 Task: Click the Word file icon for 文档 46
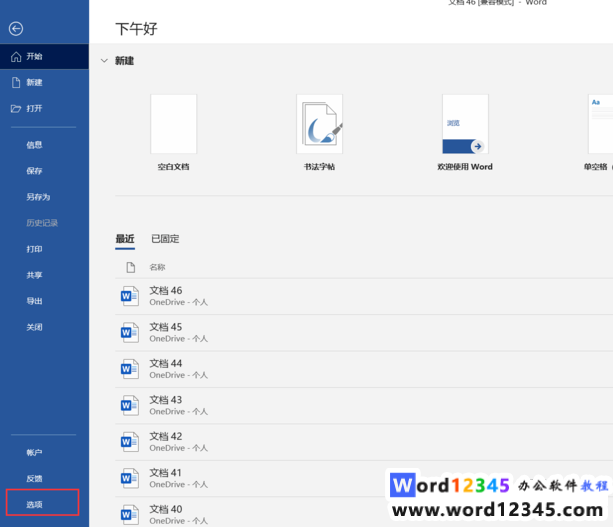tap(129, 296)
